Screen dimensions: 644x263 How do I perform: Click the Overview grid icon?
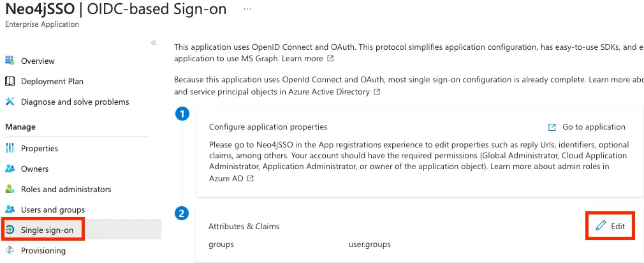[10, 61]
